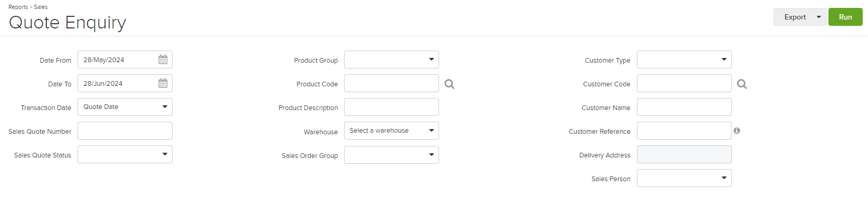Expand the Customer Type dropdown
Image resolution: width=868 pixels, height=197 pixels.
pos(684,60)
